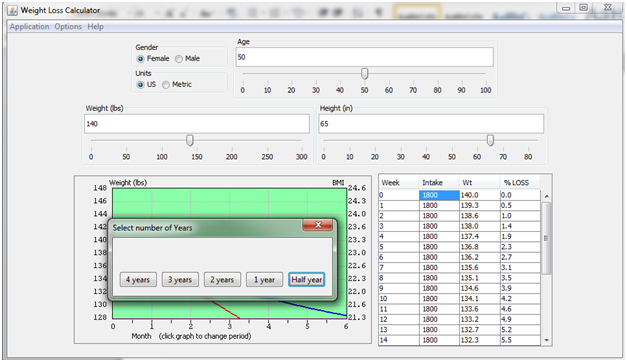Viewport: 627px width, 362px height.
Task: Click the Age slider handle
Action: click(364, 74)
